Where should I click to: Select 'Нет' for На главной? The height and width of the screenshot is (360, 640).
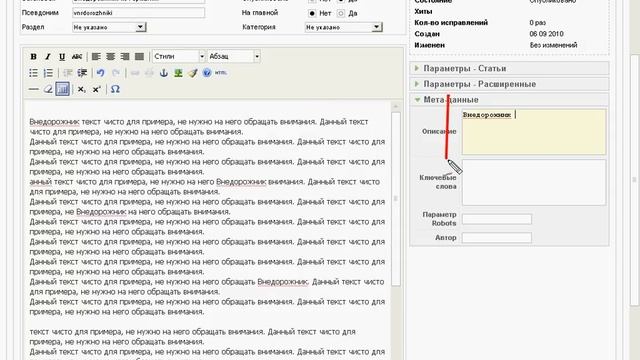pos(312,13)
